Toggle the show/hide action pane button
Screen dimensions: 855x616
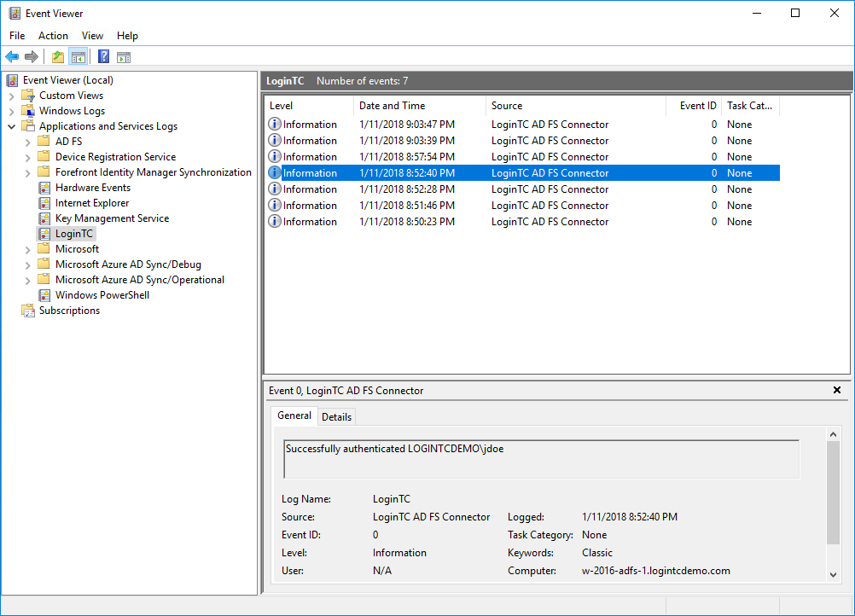pyautogui.click(x=124, y=56)
